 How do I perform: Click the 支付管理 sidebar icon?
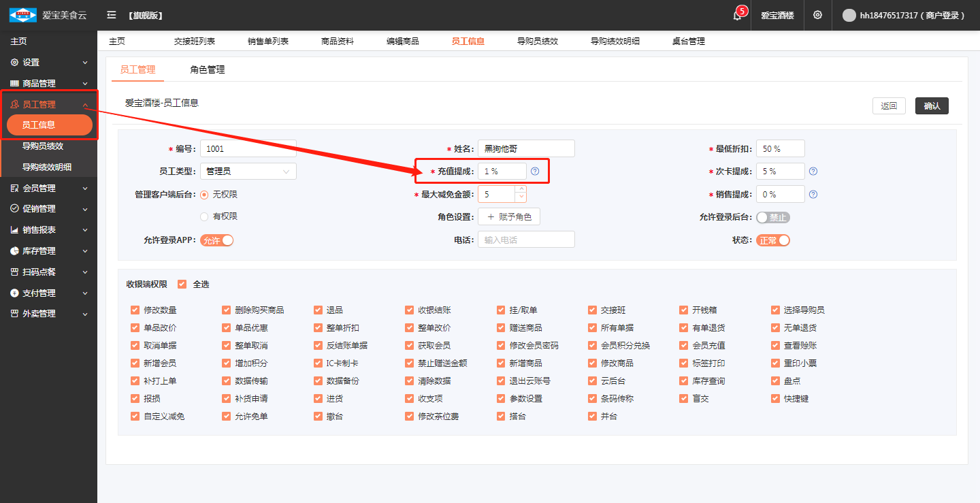tap(14, 293)
